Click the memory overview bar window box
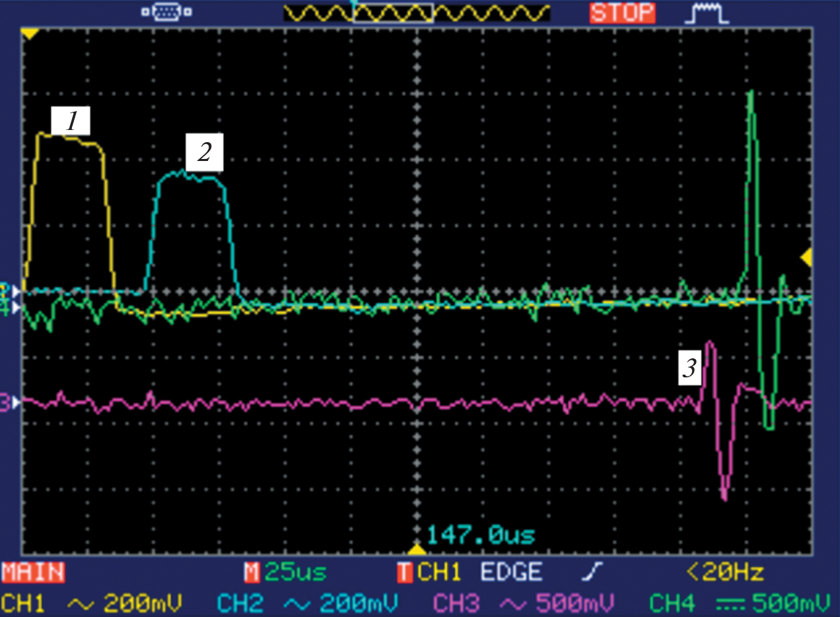This screenshot has width=840, height=617. tap(393, 13)
